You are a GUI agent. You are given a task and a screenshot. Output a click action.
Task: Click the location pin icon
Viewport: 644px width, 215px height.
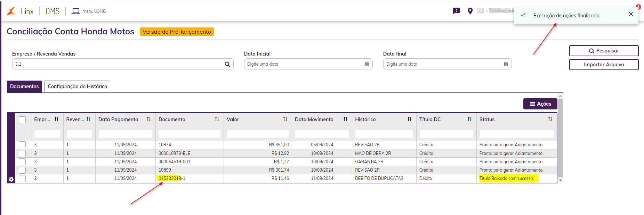click(470, 11)
